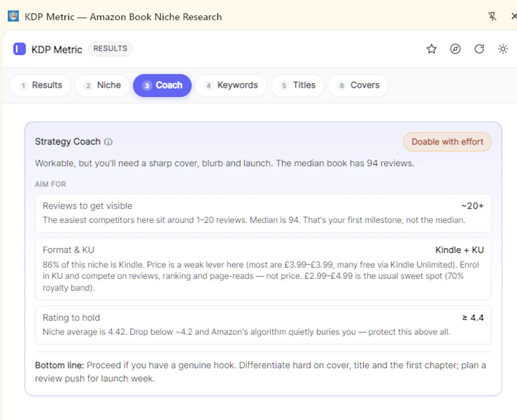Click the '~20+' reviews target value
Screen dimensions: 517x420
472,206
